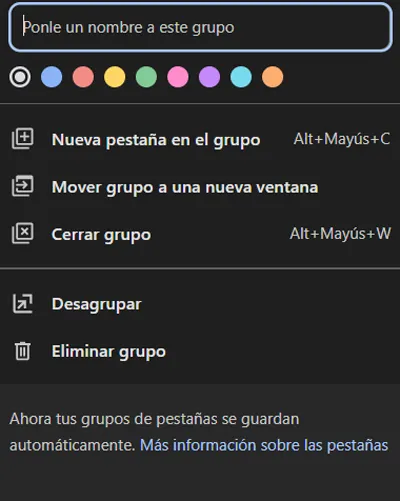Click the close group icon

23,233
